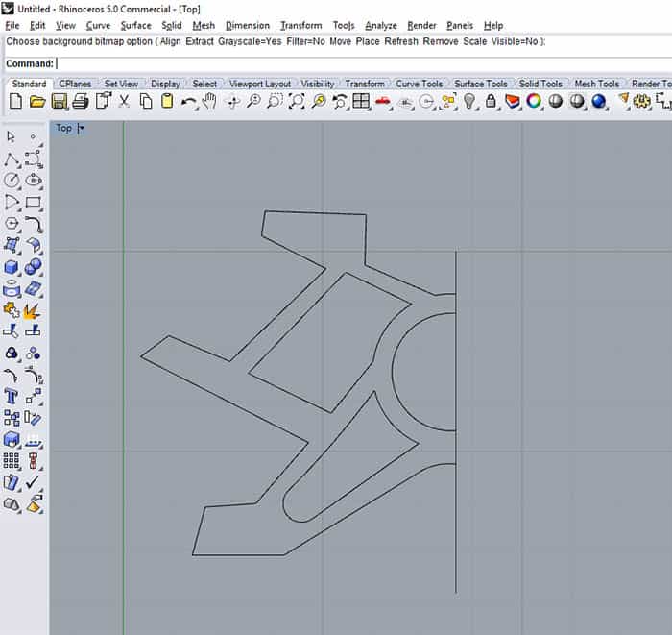
Task: Select the Polyline tool in the sidebar
Action: pos(12,159)
